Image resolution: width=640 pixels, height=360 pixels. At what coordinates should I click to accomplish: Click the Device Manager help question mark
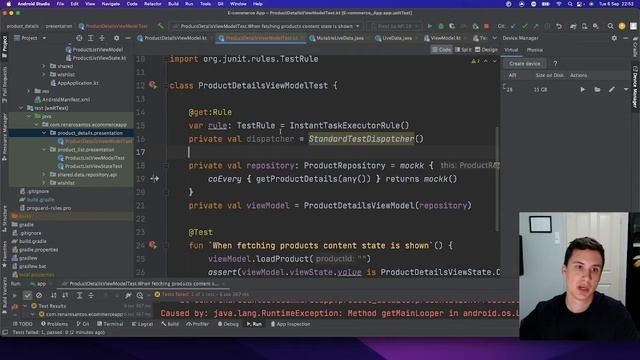tap(555, 64)
